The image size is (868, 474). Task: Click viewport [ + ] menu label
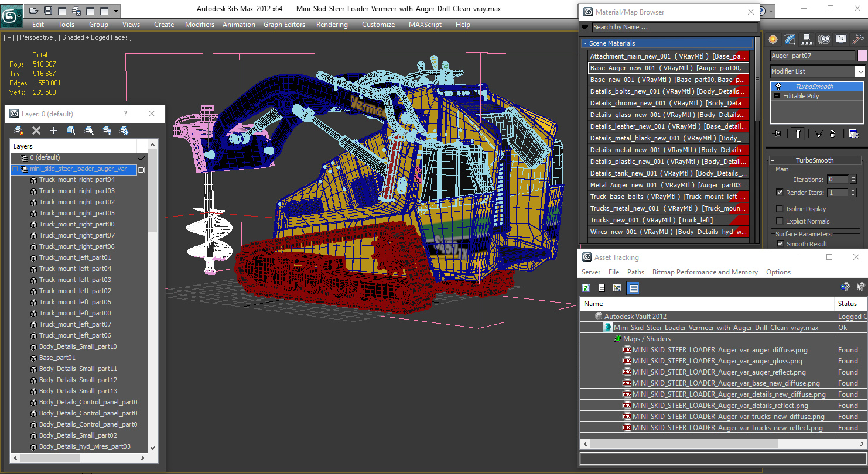(x=9, y=37)
